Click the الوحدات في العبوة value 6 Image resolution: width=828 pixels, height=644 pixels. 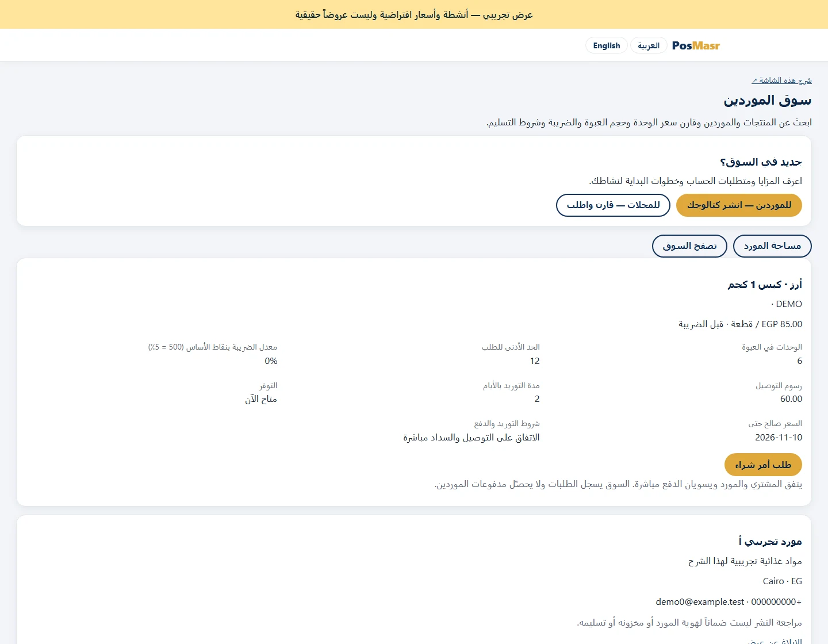(x=799, y=361)
